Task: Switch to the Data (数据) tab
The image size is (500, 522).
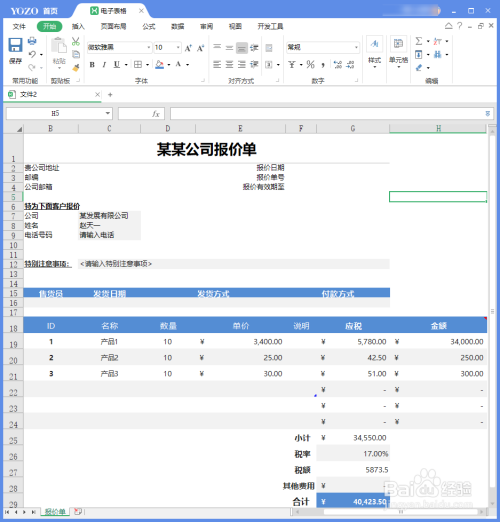Action: [178, 26]
